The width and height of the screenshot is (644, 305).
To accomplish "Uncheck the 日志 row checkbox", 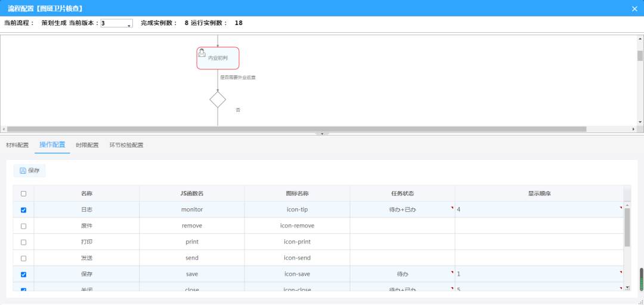I will [x=23, y=210].
